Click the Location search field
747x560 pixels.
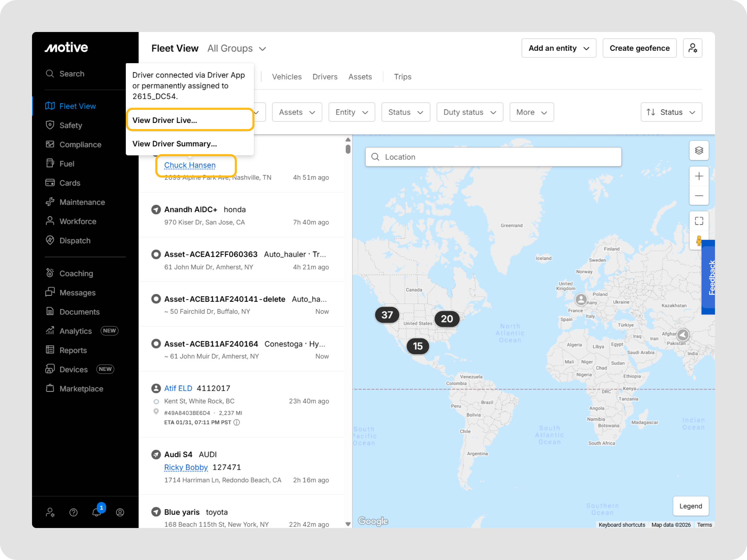point(493,157)
